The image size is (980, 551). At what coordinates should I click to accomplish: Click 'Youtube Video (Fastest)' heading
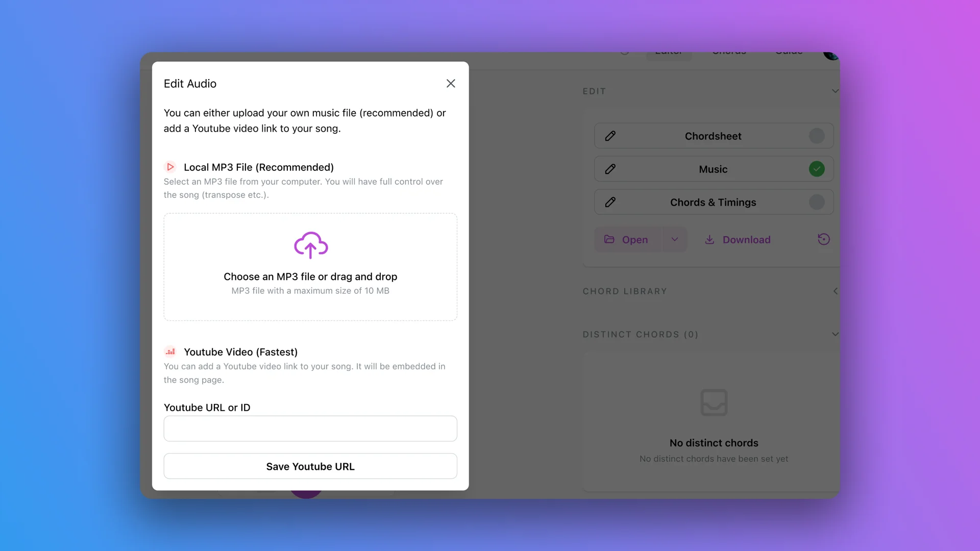(240, 352)
